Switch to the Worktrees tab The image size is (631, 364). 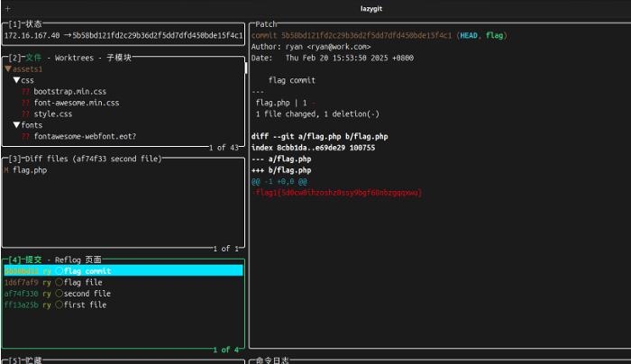(74, 58)
